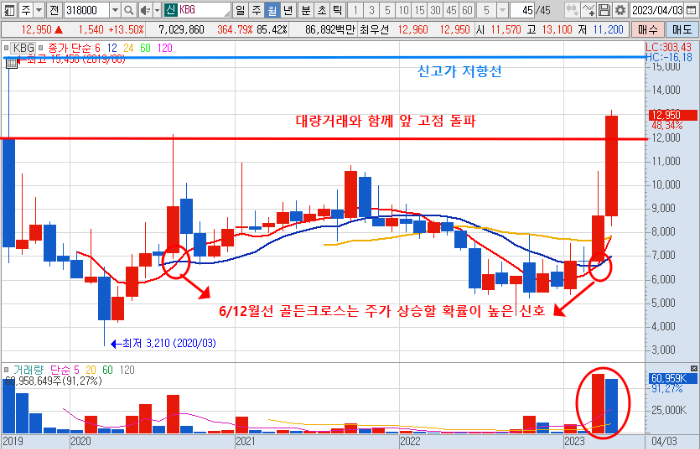Toggle the price pane legend square marker
The width and height of the screenshot is (700, 449).
click(x=6, y=47)
